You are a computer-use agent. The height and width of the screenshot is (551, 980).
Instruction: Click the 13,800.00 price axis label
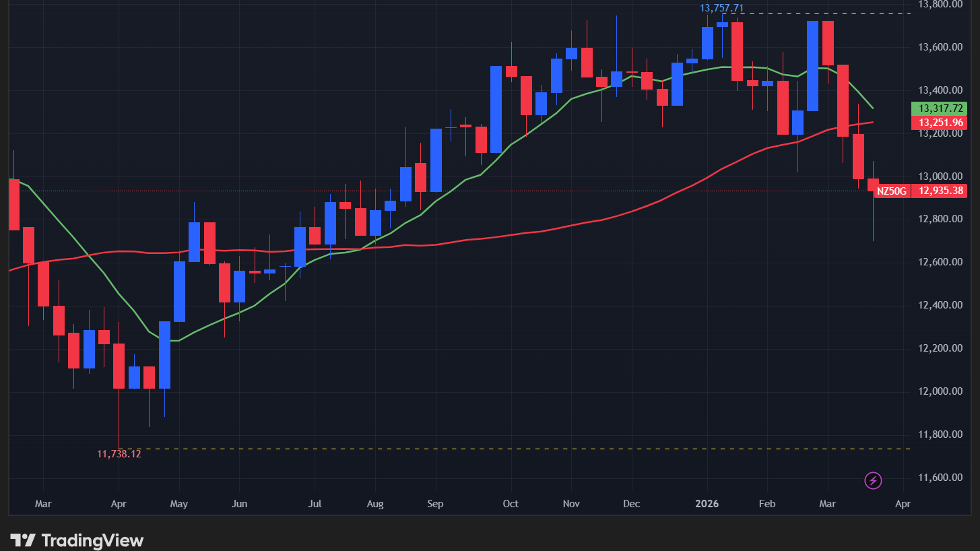click(941, 4)
